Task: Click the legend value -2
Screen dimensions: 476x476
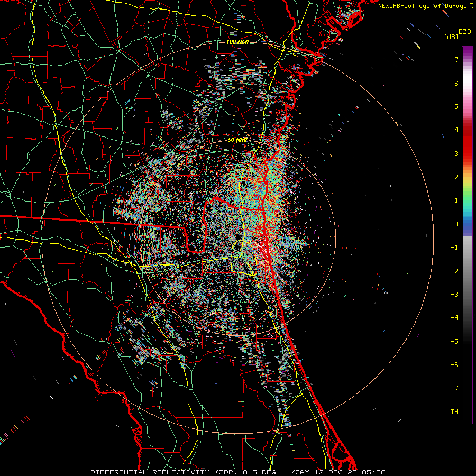Action: tap(454, 271)
